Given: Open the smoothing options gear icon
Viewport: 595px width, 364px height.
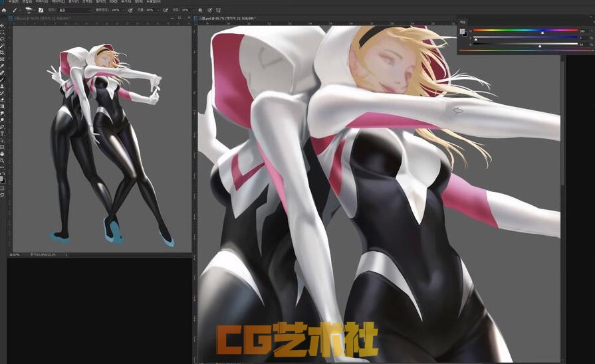Looking at the screenshot, I should (200, 10).
